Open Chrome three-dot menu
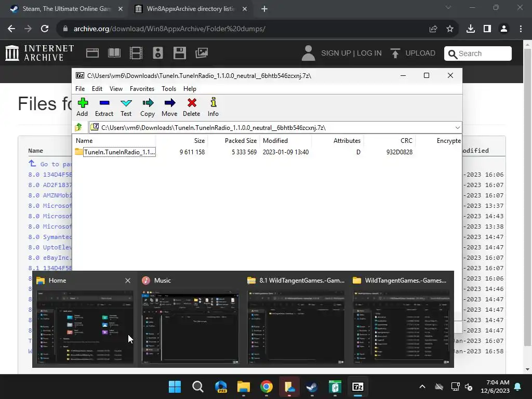532x399 pixels. (521, 29)
